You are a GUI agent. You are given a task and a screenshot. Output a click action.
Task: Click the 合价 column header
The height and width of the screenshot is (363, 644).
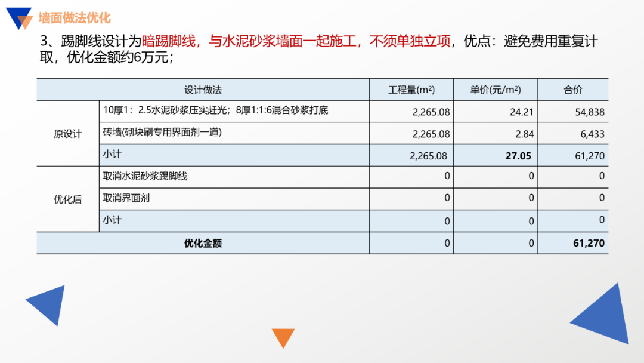573,90
